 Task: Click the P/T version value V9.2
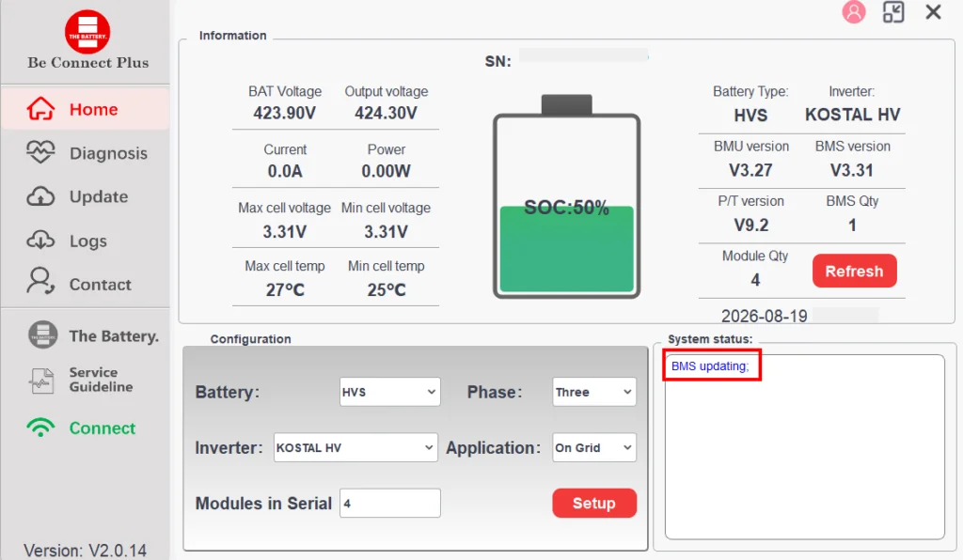click(x=751, y=226)
